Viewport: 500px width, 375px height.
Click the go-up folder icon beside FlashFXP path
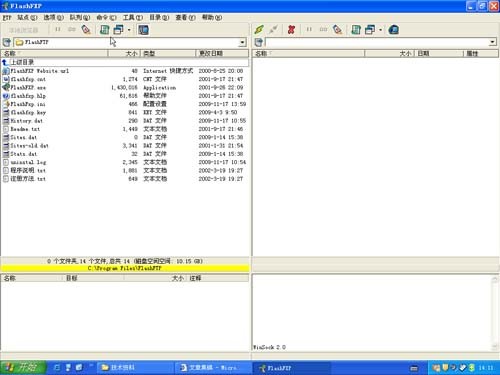(7, 42)
